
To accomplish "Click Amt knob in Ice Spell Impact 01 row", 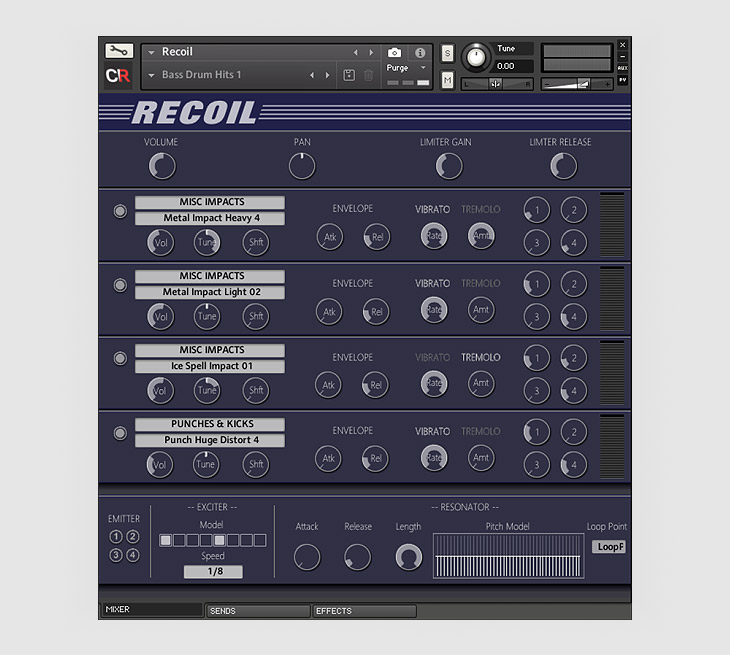I will 481,383.
